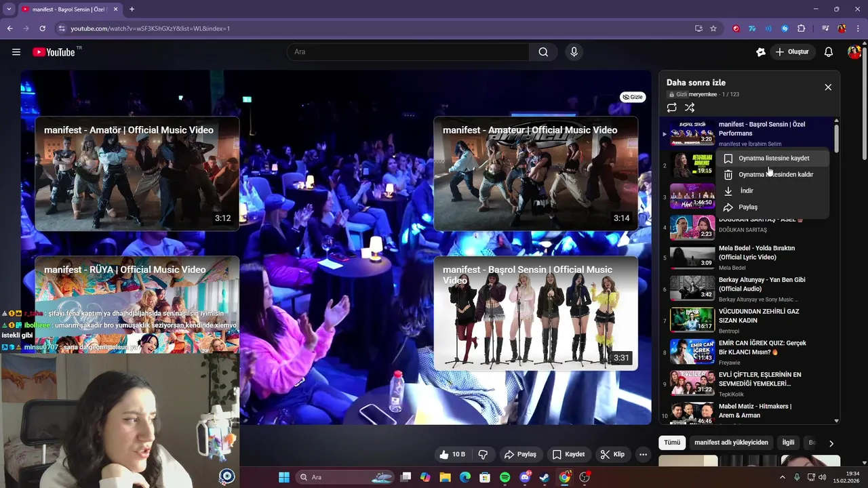The image size is (868, 488).
Task: Open the Shazam extension icon
Action: click(x=785, y=28)
